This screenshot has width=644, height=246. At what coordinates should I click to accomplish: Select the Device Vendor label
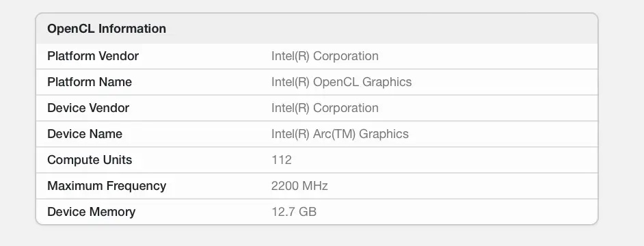point(88,107)
